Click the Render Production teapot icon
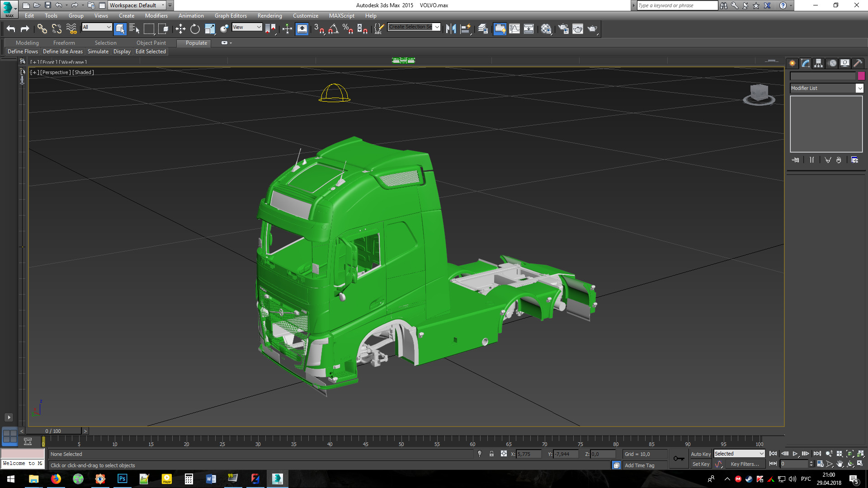 click(592, 29)
